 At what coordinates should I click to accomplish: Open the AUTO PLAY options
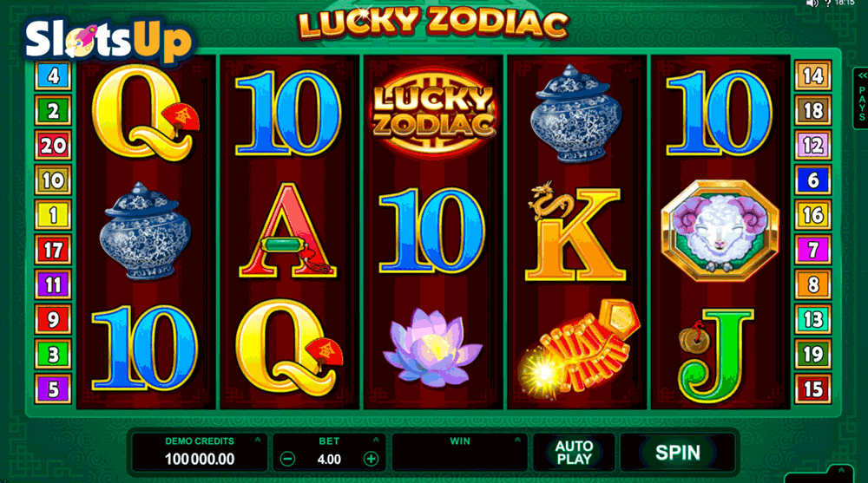(574, 453)
